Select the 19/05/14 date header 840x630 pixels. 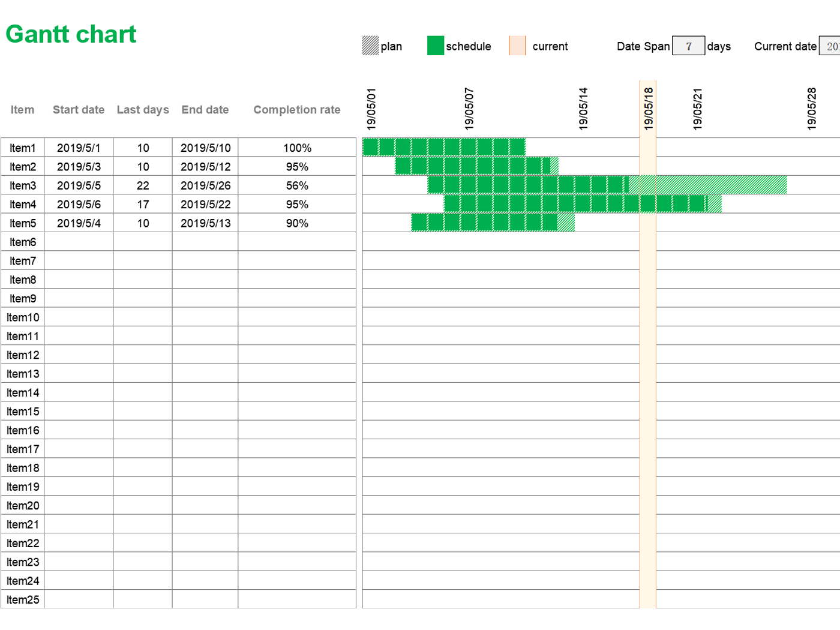click(x=583, y=109)
